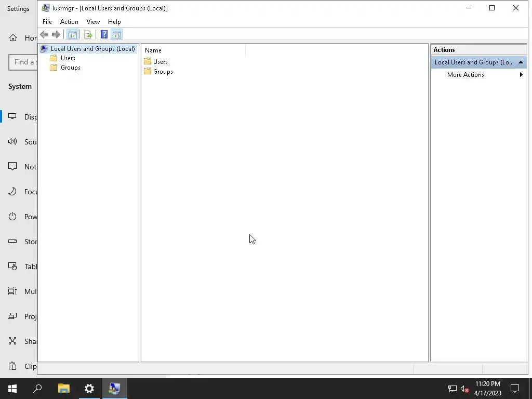Select Local Users and Groups root node

tap(88, 49)
